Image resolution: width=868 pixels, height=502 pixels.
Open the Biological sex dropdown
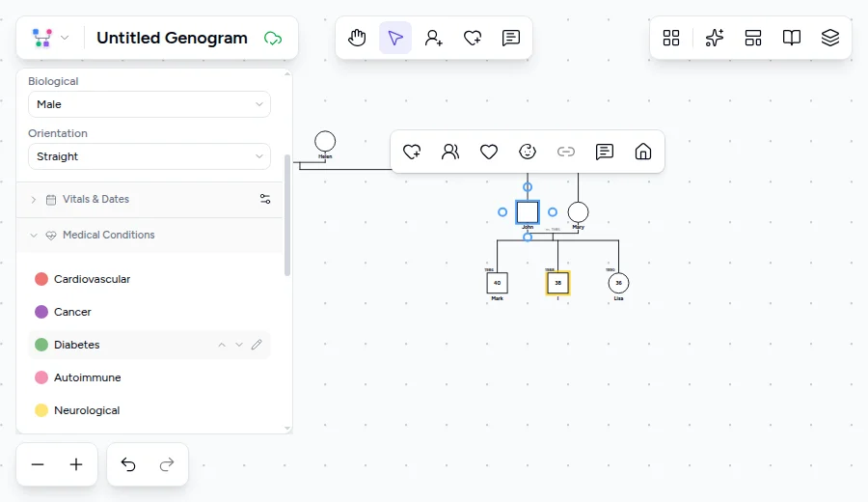tap(149, 104)
